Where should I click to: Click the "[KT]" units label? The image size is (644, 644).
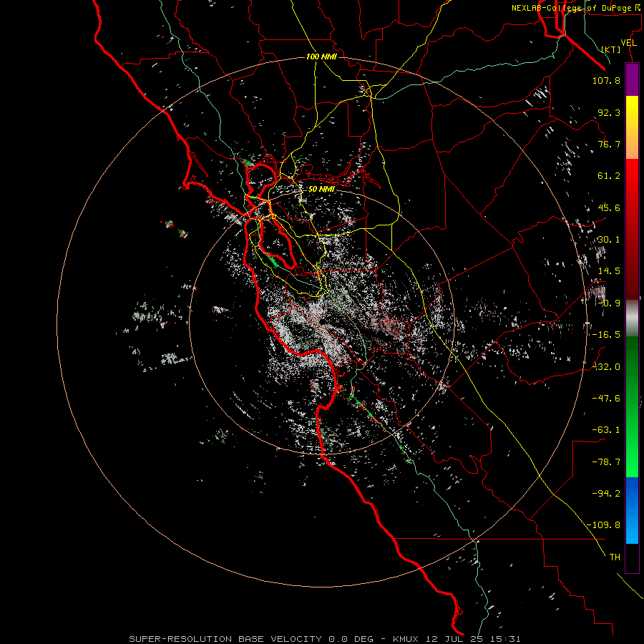(x=611, y=49)
